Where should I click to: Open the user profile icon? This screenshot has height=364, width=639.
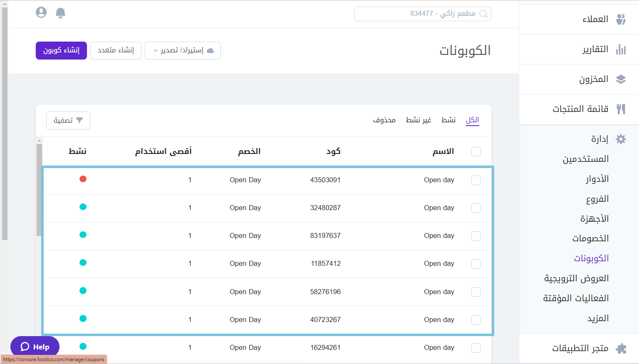(x=41, y=12)
